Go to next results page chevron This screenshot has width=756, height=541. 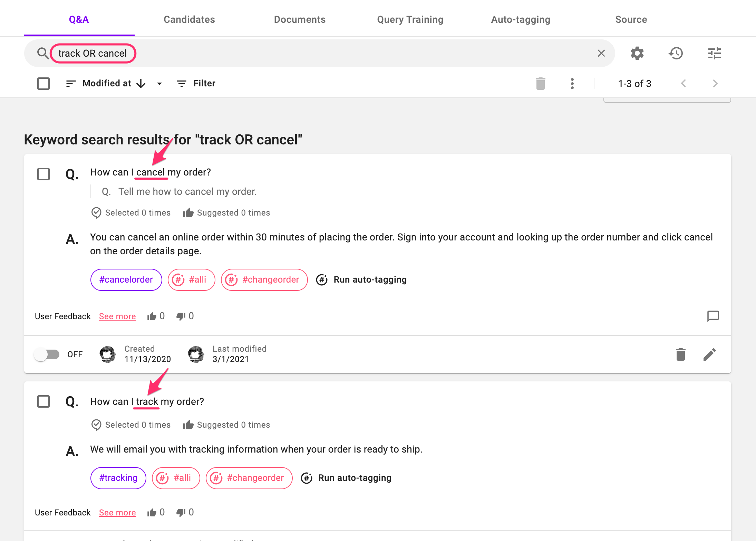[715, 84]
